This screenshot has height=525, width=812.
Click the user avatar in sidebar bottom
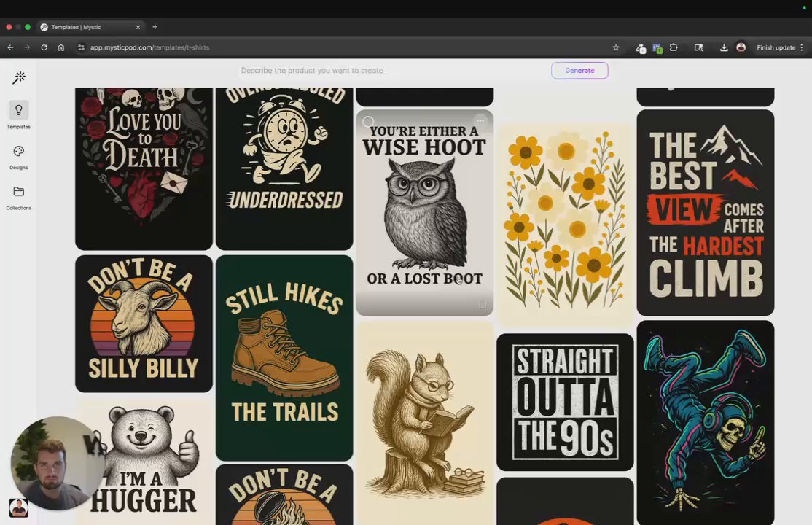[19, 508]
